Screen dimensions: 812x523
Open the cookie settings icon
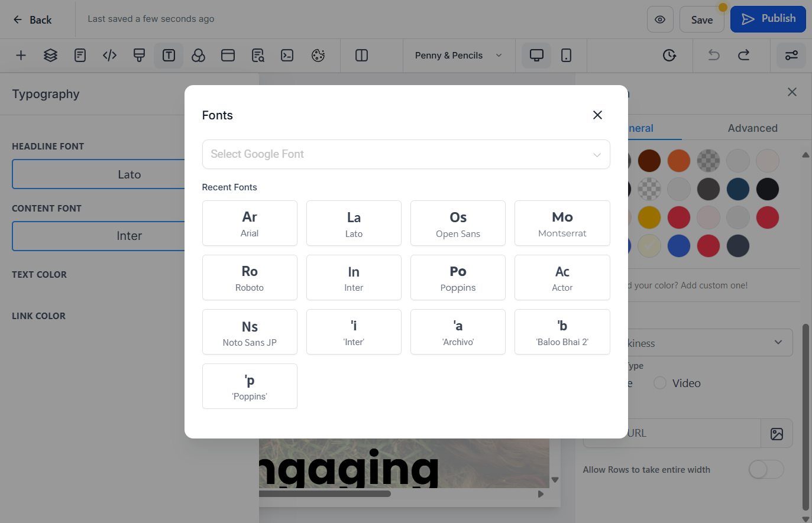tap(318, 56)
